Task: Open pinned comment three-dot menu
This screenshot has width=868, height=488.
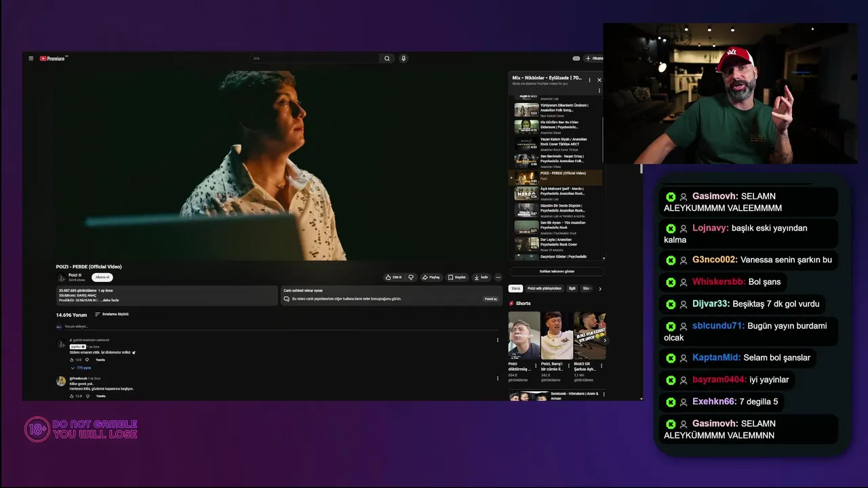Action: tap(498, 340)
